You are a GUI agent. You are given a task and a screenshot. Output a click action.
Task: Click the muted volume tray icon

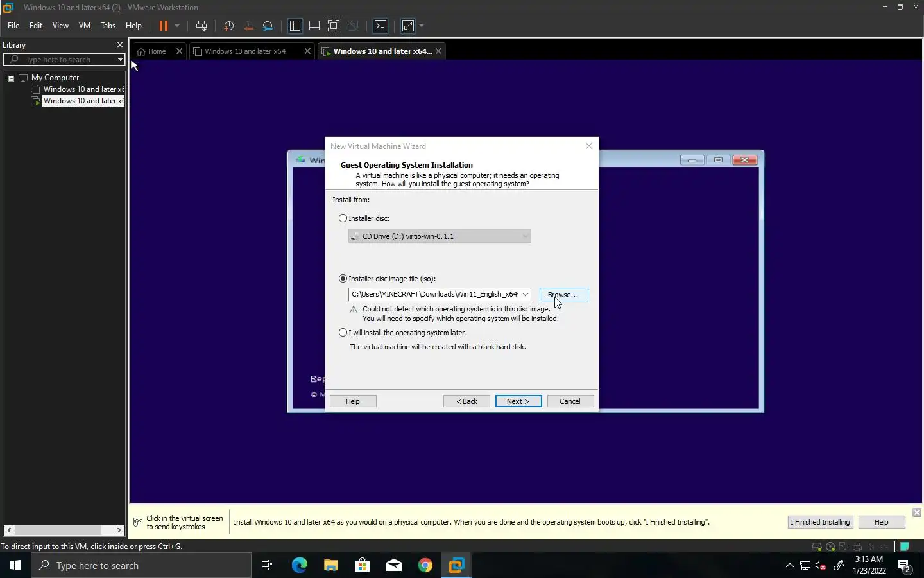[821, 566]
